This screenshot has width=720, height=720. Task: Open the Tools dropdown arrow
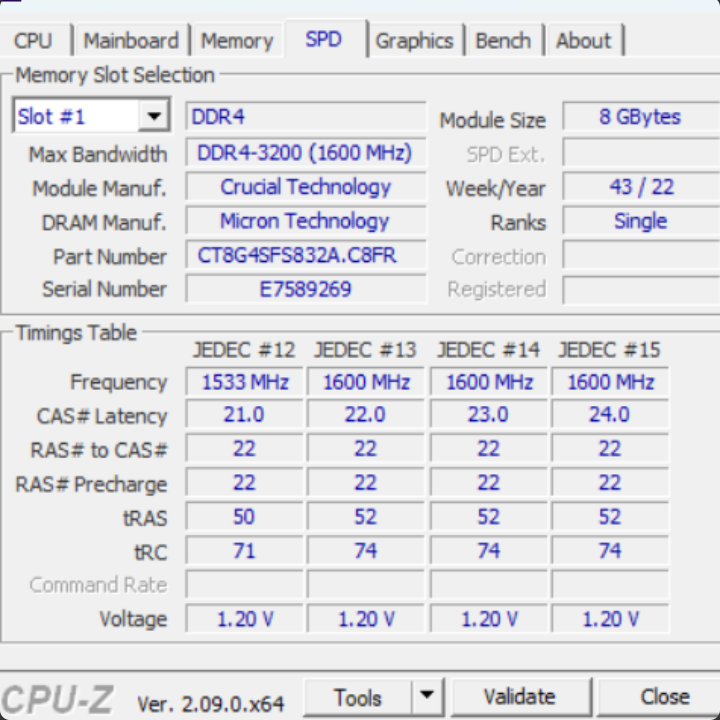click(x=427, y=696)
